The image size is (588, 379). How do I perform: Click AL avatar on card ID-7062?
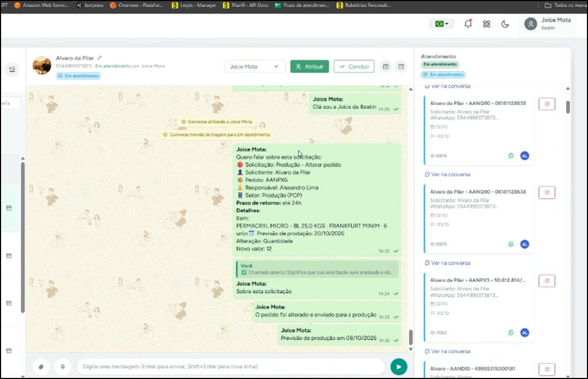point(525,332)
